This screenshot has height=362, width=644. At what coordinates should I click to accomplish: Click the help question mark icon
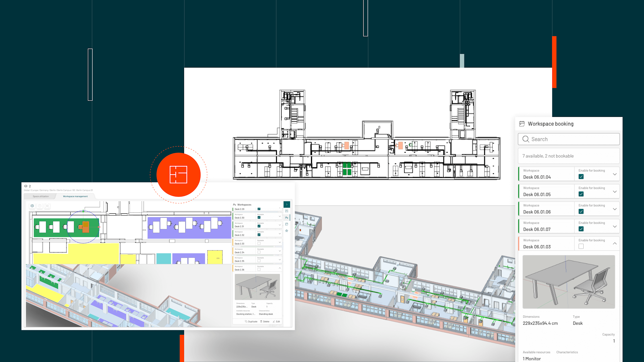tap(40, 206)
